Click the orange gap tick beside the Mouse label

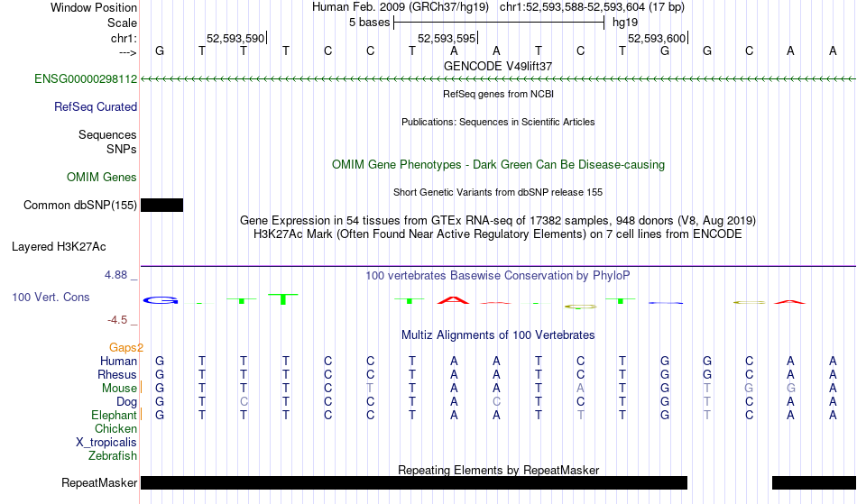pyautogui.click(x=141, y=387)
